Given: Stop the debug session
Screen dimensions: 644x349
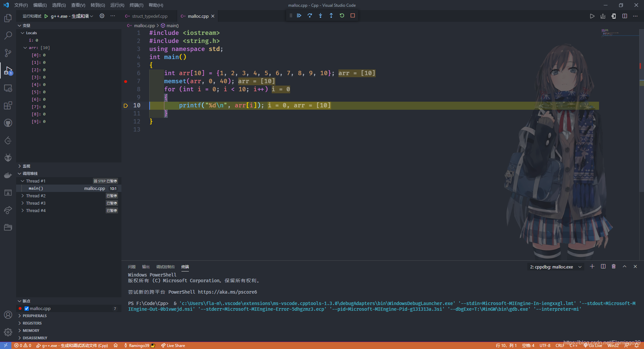Looking at the screenshot, I should tap(353, 15).
